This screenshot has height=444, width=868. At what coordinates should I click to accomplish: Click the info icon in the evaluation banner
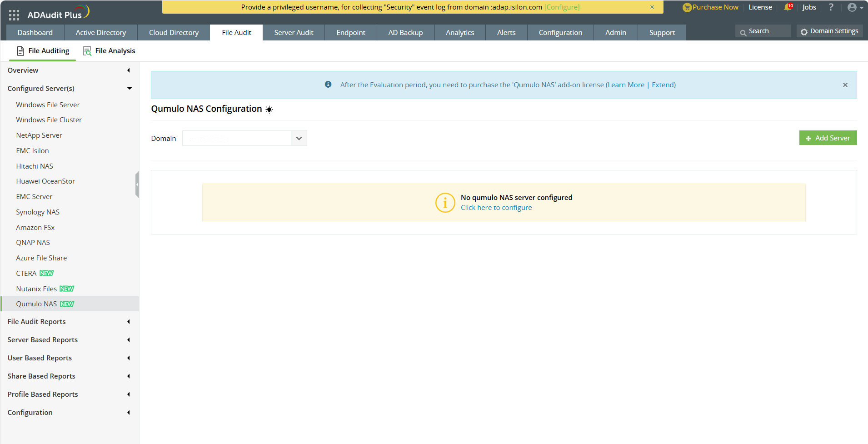pos(328,84)
